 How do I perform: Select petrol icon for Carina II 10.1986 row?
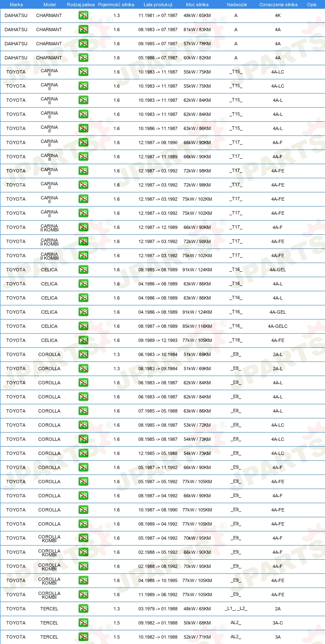[x=83, y=128]
